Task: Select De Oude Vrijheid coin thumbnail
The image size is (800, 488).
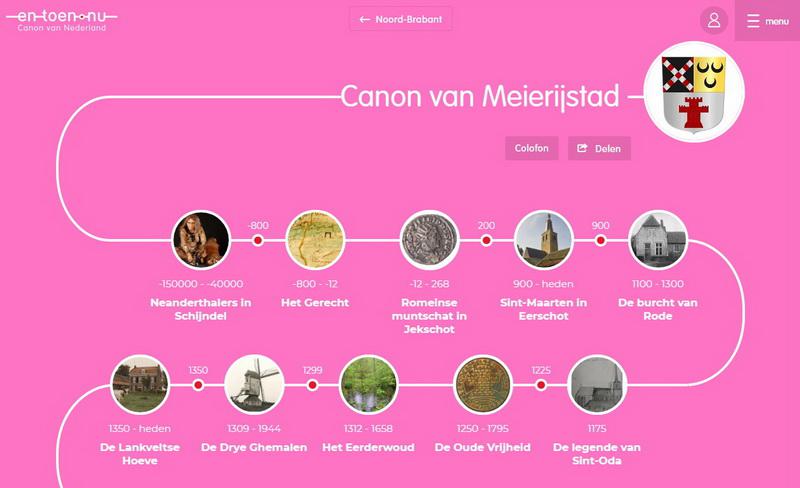Action: (483, 385)
